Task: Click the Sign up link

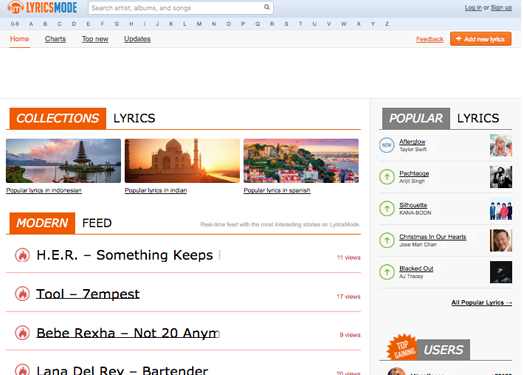Action: pyautogui.click(x=501, y=8)
